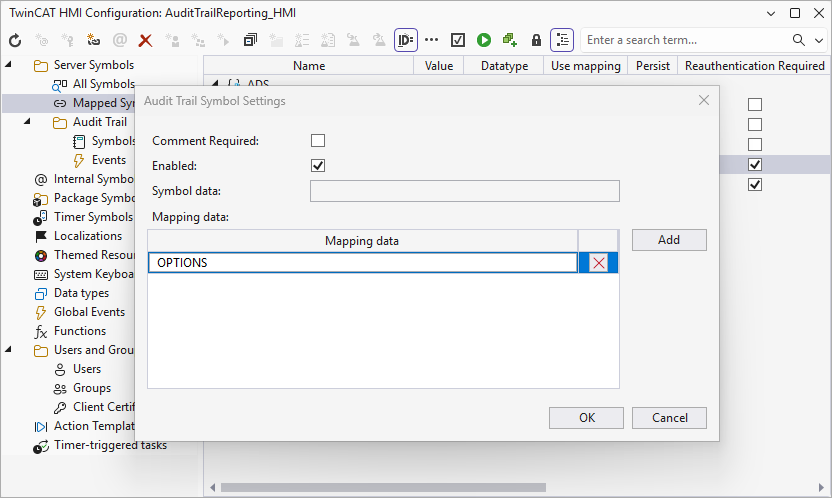Screen dimensions: 832x498
Task: Click the Datatype column header
Action: point(504,66)
